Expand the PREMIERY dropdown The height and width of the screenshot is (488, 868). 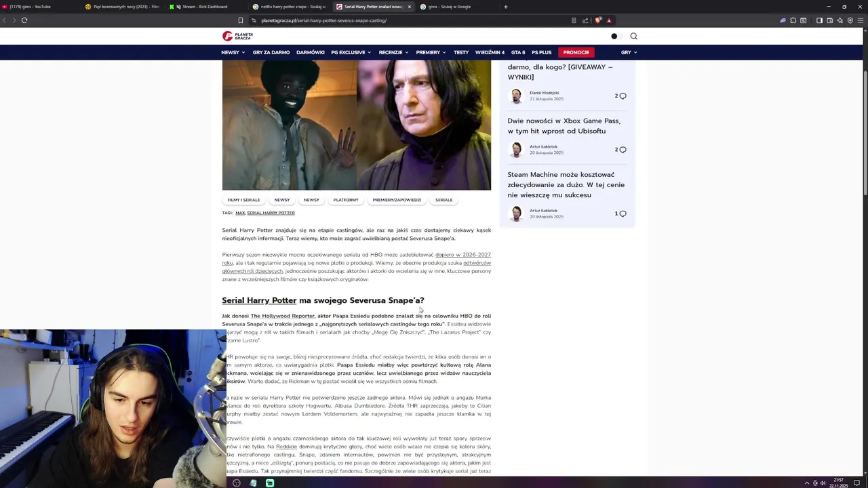tap(431, 52)
